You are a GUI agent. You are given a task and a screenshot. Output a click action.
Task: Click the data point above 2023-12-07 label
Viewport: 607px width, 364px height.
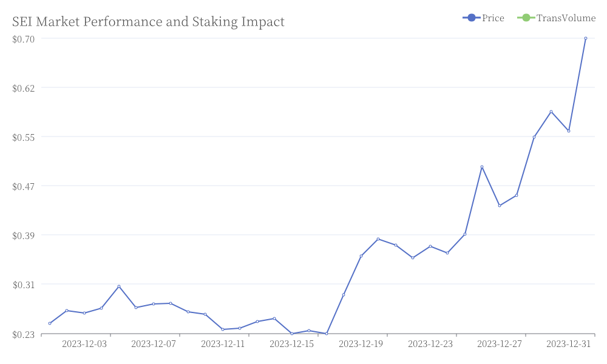[x=154, y=304]
